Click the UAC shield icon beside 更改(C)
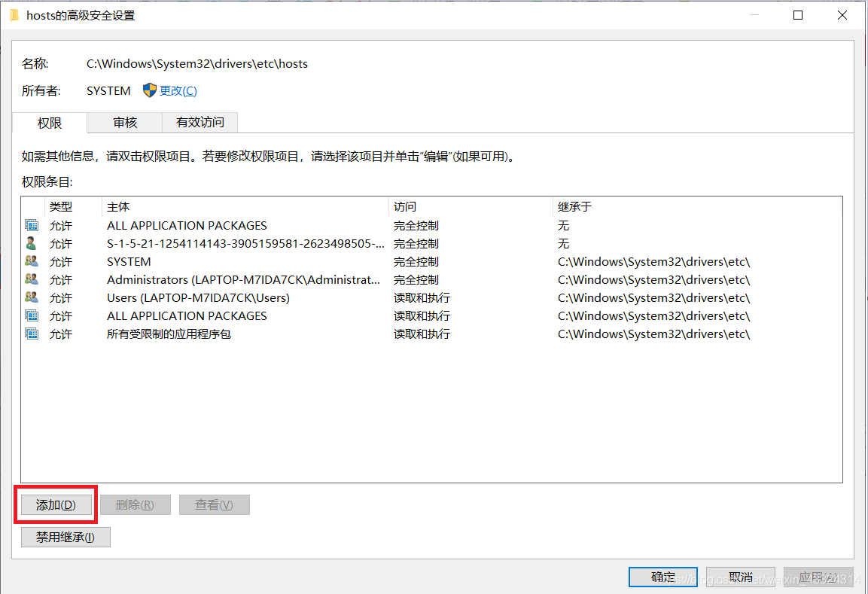Image resolution: width=868 pixels, height=594 pixels. (150, 90)
